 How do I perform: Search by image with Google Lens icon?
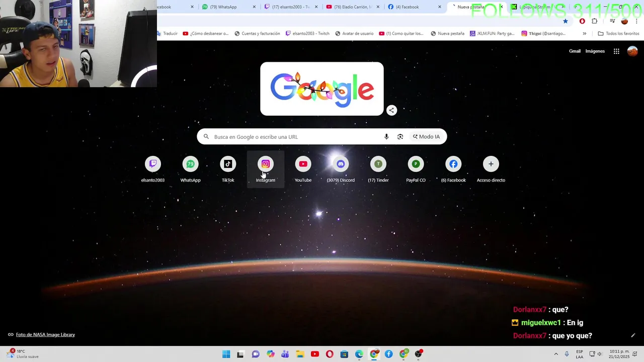coord(400,137)
